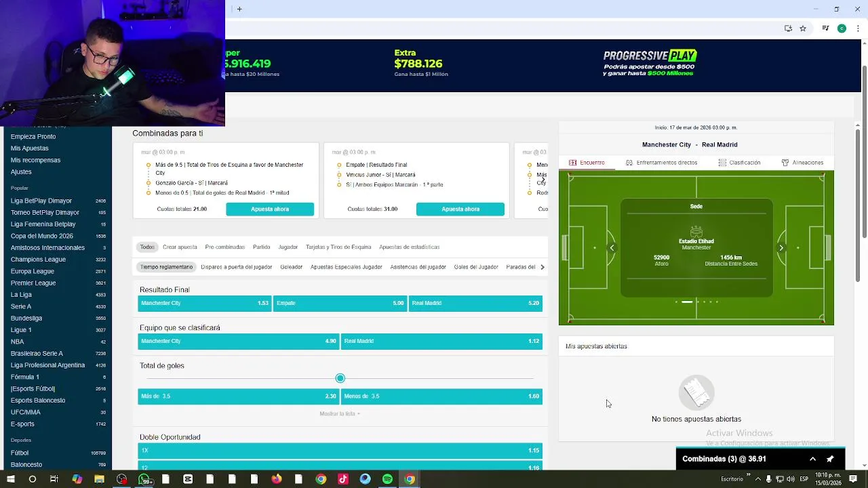The width and height of the screenshot is (868, 488).
Task: Launch File Explorer from the taskbar
Action: point(99,479)
